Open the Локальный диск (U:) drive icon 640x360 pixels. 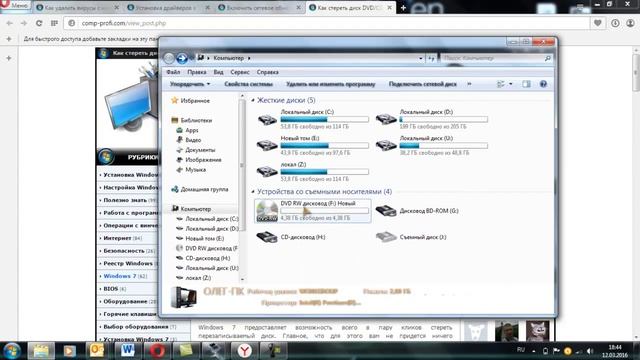[x=386, y=146]
